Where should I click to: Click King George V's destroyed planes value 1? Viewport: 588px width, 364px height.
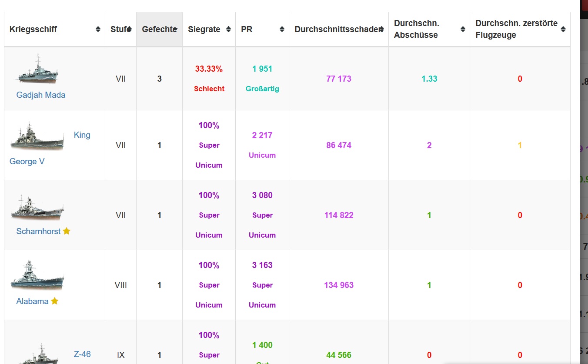coord(520,145)
